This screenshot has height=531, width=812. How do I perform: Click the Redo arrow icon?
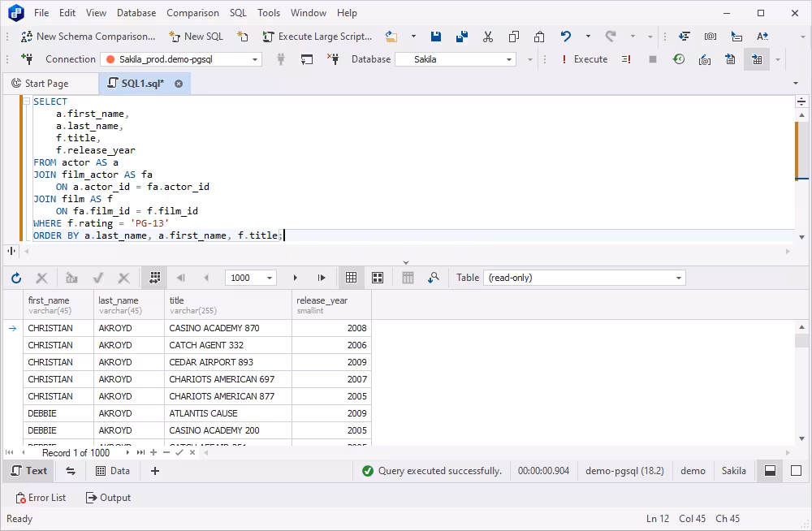click(611, 37)
